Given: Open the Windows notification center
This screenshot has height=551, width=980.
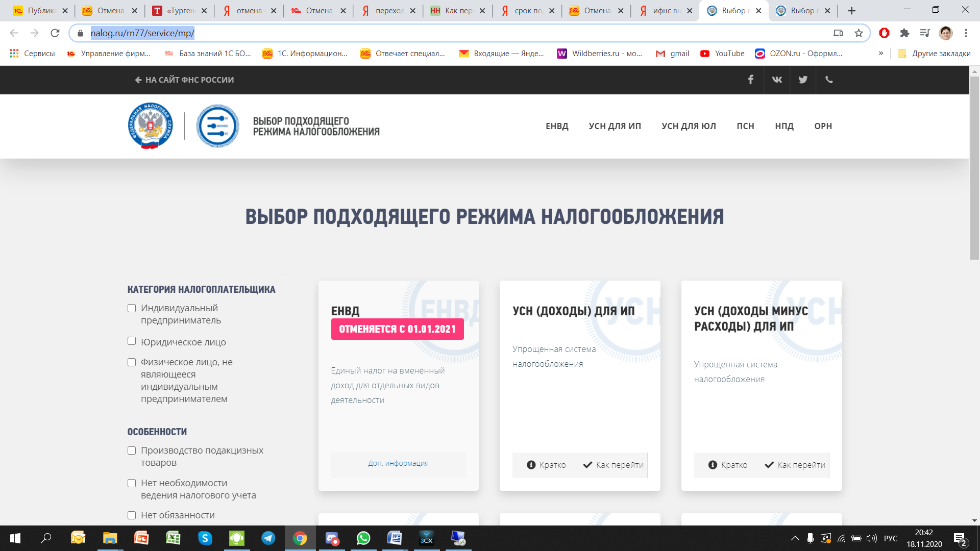Looking at the screenshot, I should (960, 539).
